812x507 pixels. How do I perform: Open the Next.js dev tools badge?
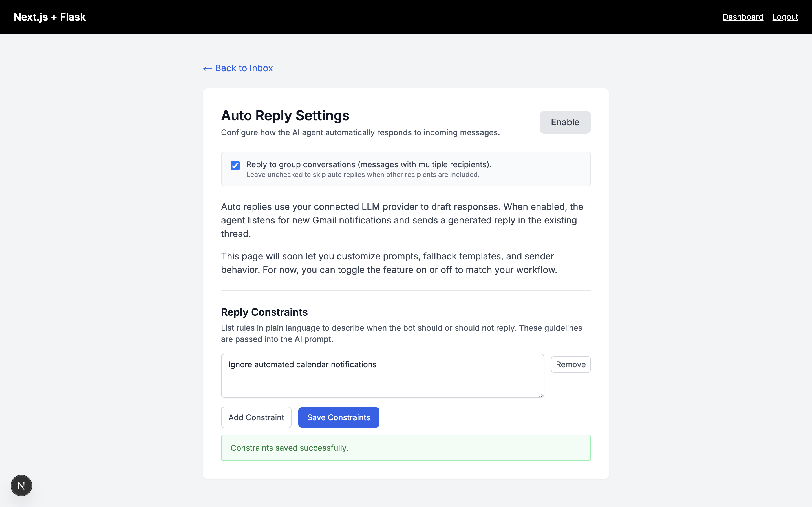(x=21, y=485)
